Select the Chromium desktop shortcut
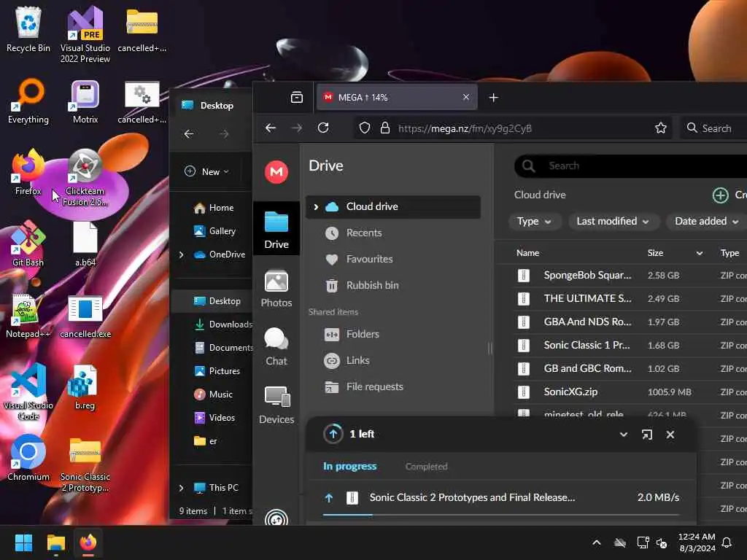Screen dimensions: 747x560 tap(28, 458)
